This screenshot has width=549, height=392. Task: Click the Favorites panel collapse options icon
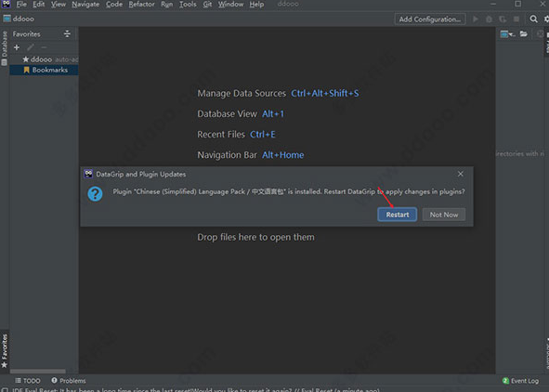point(67,34)
